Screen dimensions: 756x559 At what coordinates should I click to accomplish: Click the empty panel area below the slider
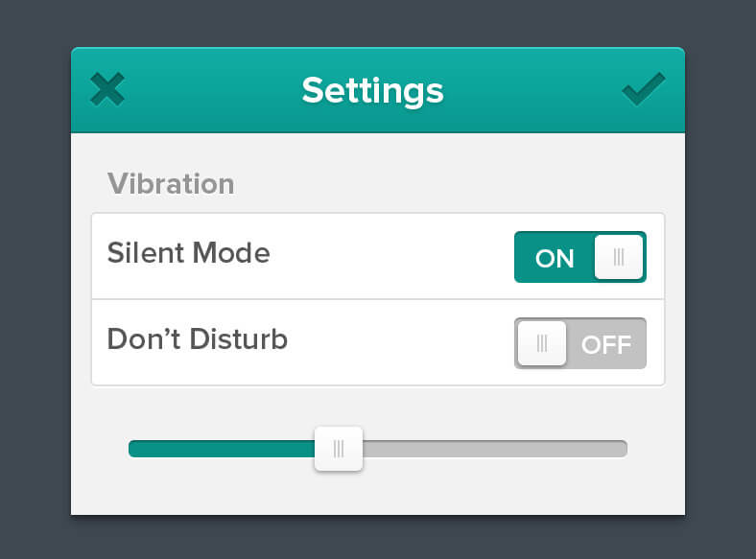[x=378, y=494]
